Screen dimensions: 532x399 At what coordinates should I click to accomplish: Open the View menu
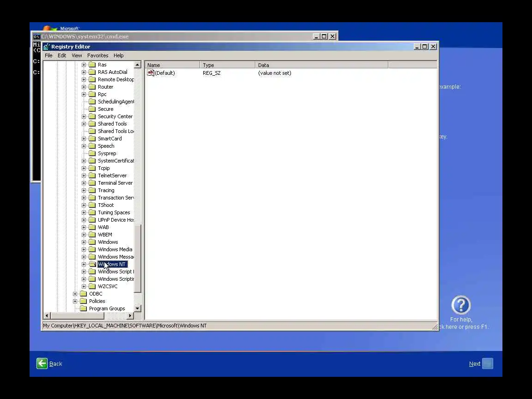pyautogui.click(x=77, y=55)
